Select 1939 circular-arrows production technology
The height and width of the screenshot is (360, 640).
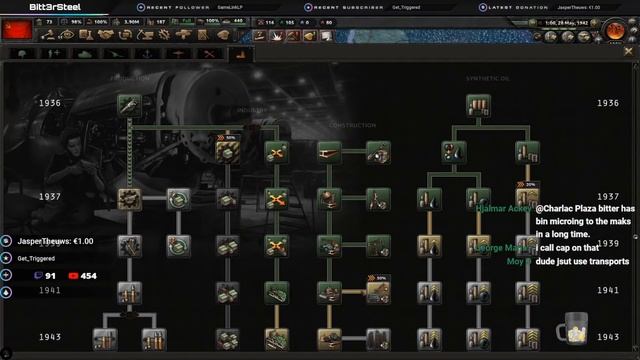tap(178, 246)
